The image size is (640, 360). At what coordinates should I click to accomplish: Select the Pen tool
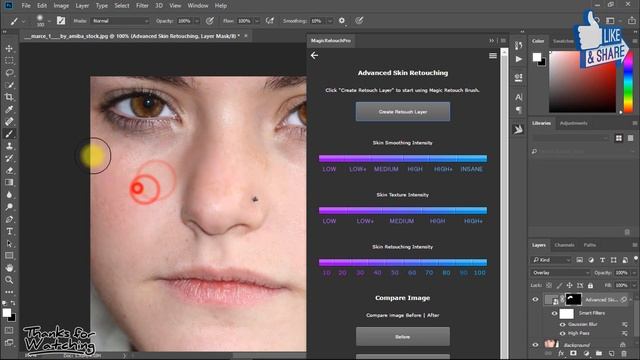[9, 219]
